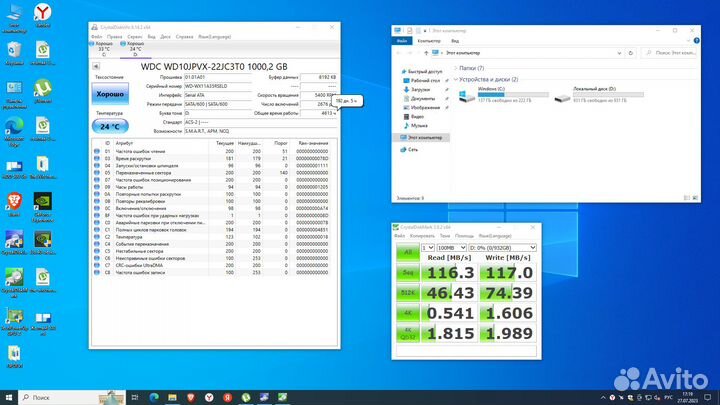Open File Explorer from the taskbar
The image size is (720, 405).
(172, 397)
